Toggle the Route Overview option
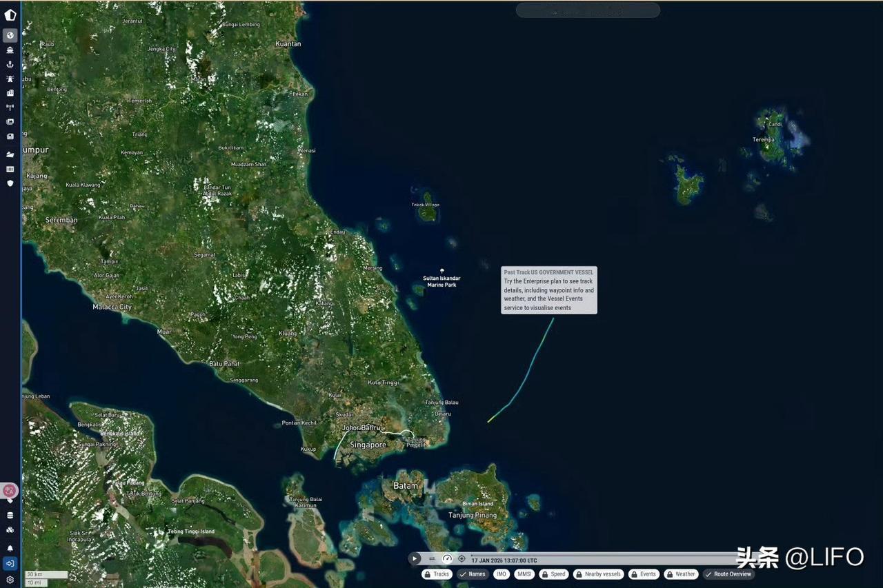 pyautogui.click(x=728, y=574)
